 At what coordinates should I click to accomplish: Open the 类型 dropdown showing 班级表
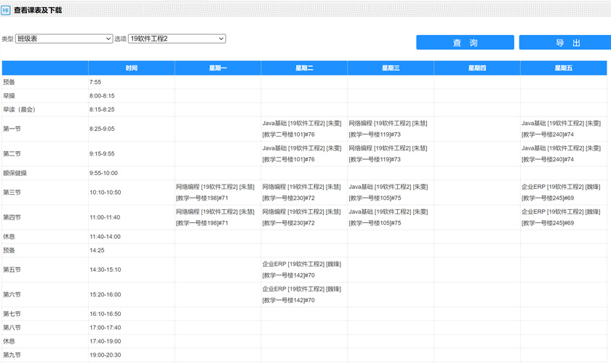coord(64,39)
